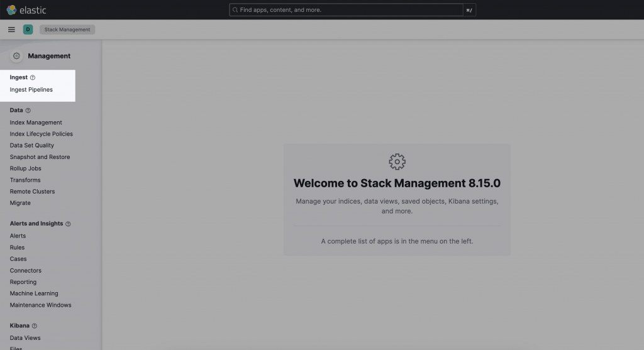This screenshot has height=350, width=644.
Task: Click the Welcome to Stack Management 8.15.0 heading
Action: point(397,183)
